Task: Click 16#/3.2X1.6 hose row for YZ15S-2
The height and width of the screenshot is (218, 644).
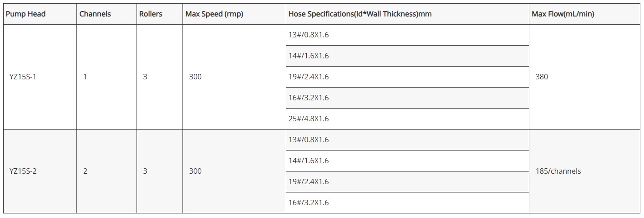Action: (x=309, y=203)
